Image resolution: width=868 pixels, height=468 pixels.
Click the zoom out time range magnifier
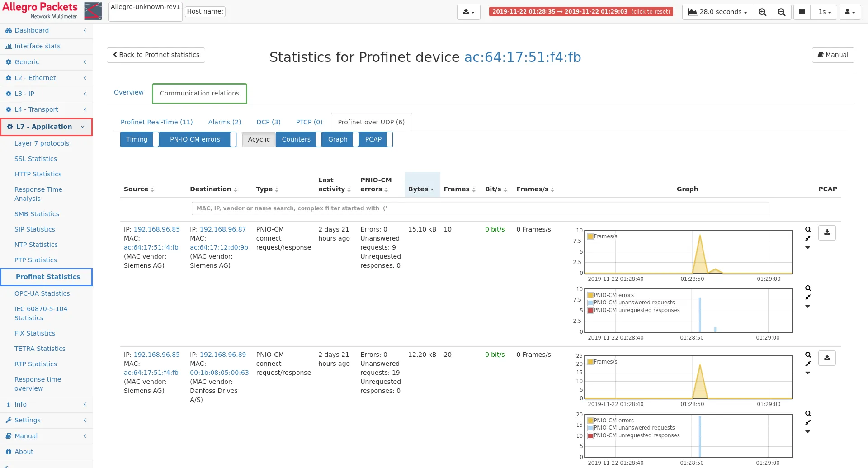pyautogui.click(x=781, y=12)
